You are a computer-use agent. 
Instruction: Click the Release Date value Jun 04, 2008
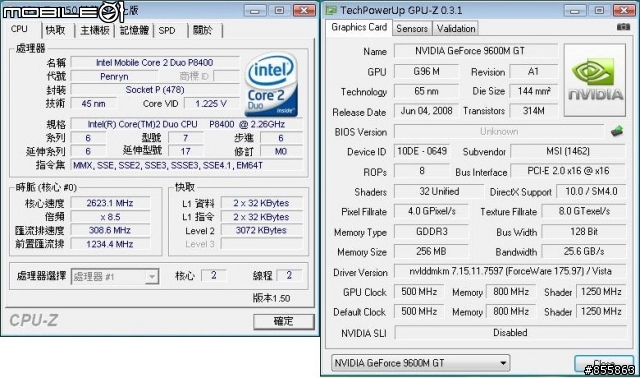pyautogui.click(x=427, y=111)
